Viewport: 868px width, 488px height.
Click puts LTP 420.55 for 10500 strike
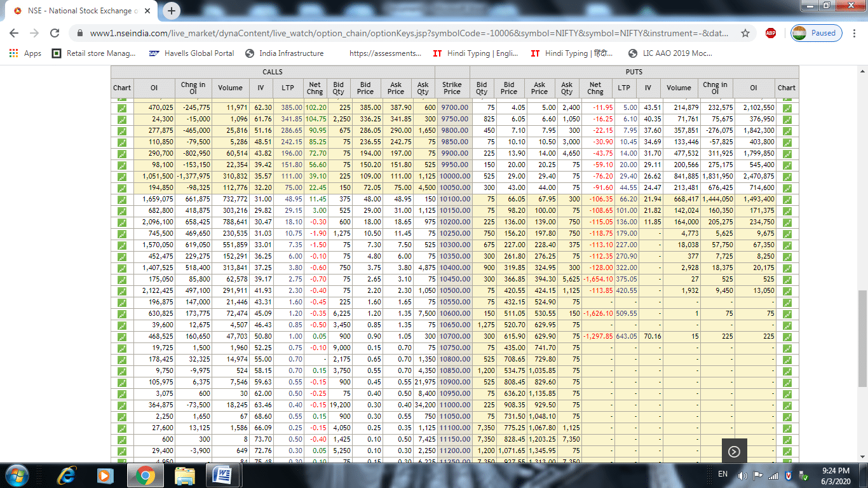click(626, 291)
